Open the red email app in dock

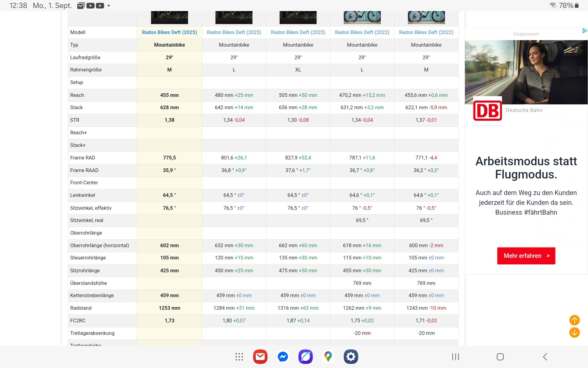[260, 357]
